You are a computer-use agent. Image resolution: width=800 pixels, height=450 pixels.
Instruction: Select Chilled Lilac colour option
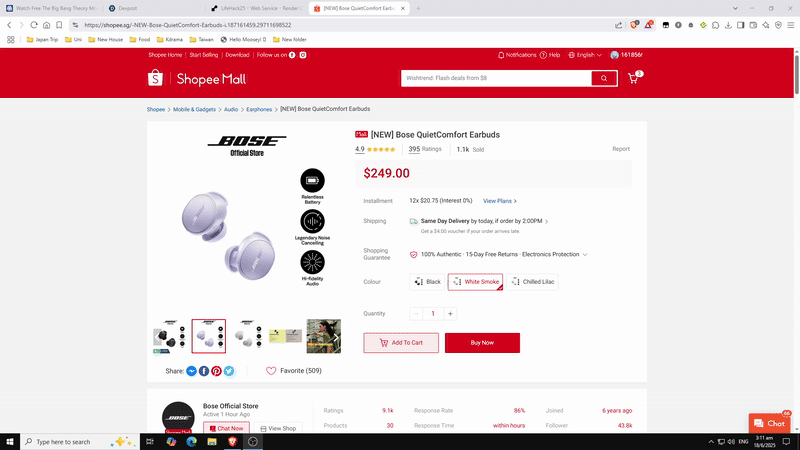click(x=532, y=282)
